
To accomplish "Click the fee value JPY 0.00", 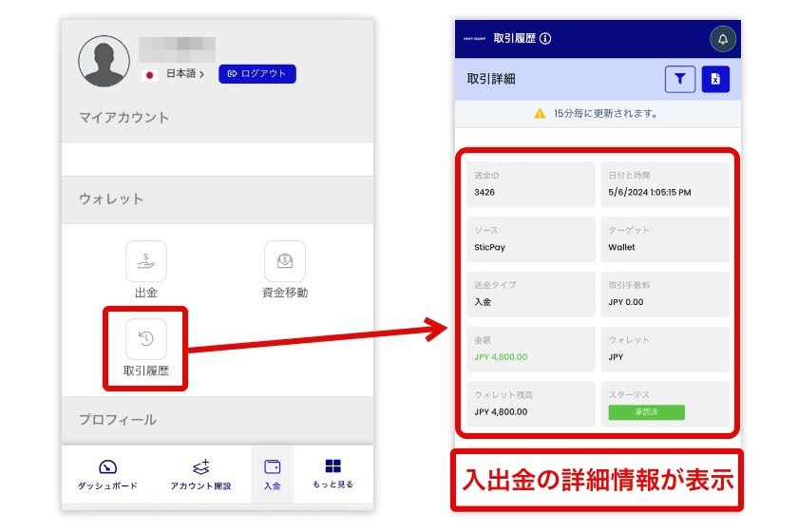I will pyautogui.click(x=625, y=302).
